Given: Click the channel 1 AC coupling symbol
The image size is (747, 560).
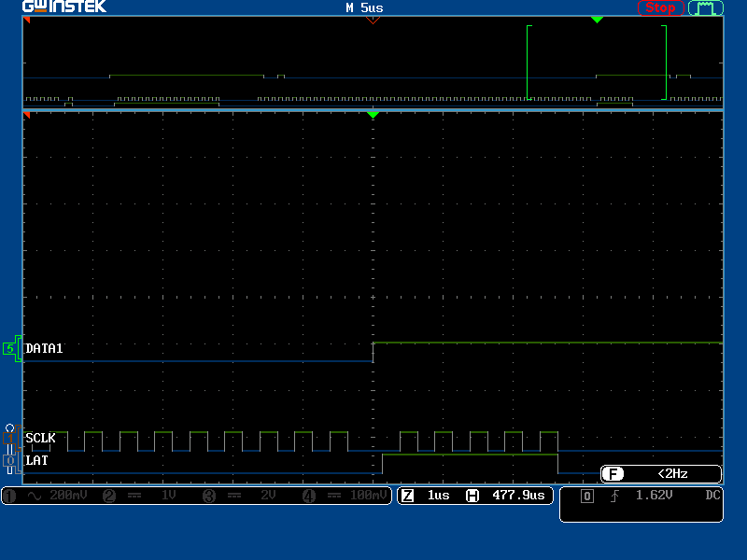Looking at the screenshot, I should [35, 497].
